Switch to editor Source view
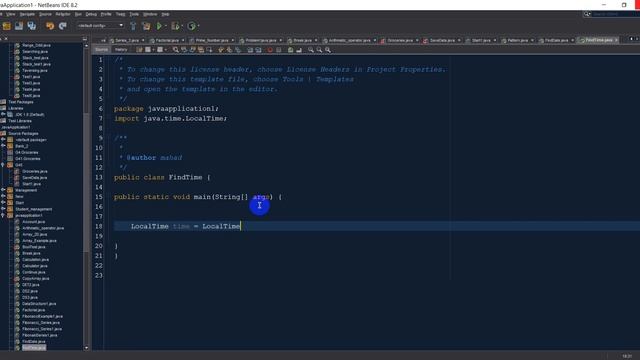The height and width of the screenshot is (360, 640). (x=102, y=50)
